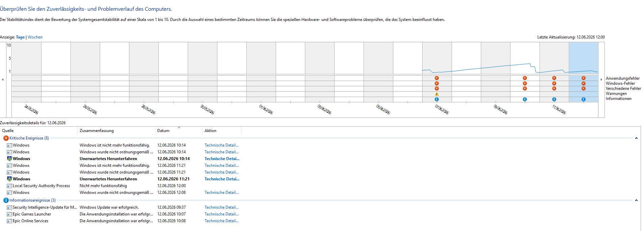Screen dimensions: 644x231
Task: Open Technische Details for the 12:08 Windows event
Action: [221, 192]
